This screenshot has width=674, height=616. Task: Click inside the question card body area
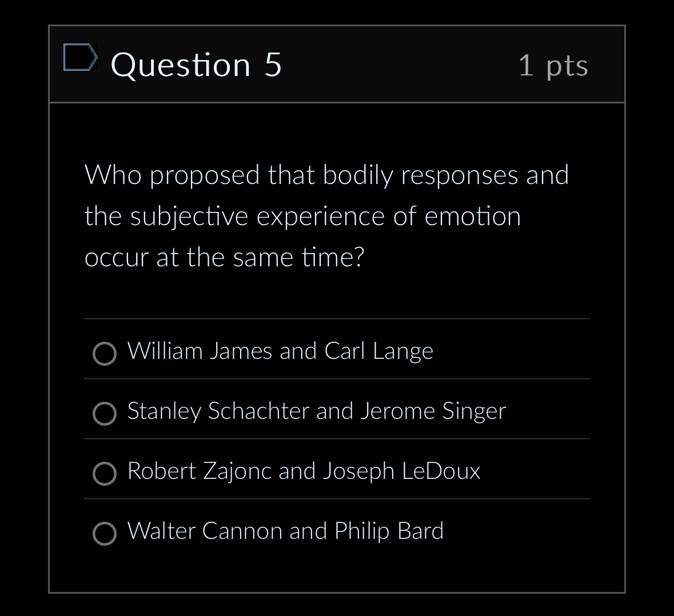[x=337, y=297]
